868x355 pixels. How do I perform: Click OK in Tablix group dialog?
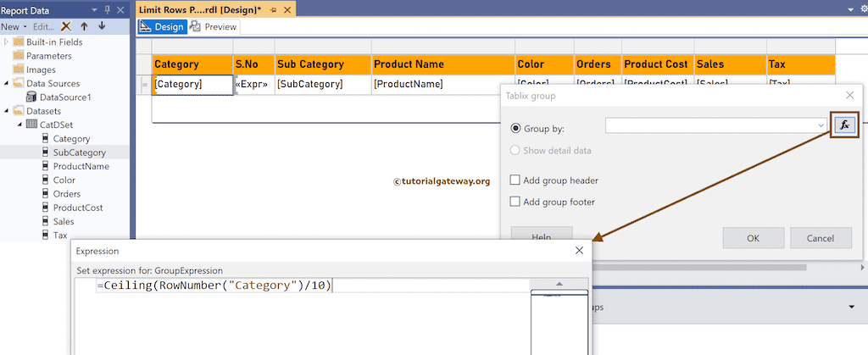(x=753, y=238)
